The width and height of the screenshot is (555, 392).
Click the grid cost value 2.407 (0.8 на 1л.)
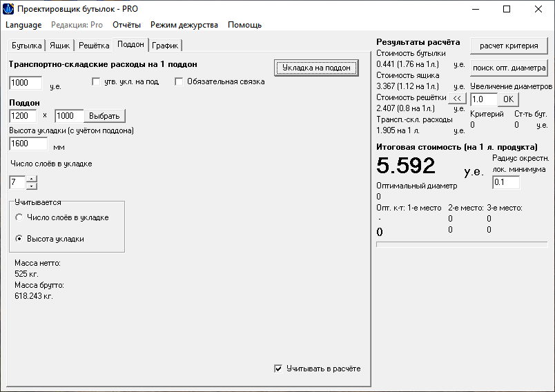pos(406,108)
